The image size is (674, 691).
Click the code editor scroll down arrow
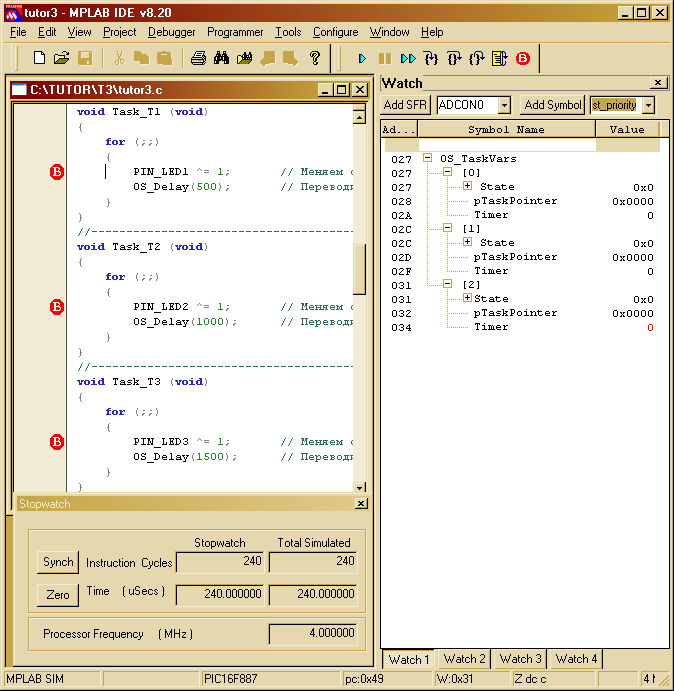[x=359, y=487]
